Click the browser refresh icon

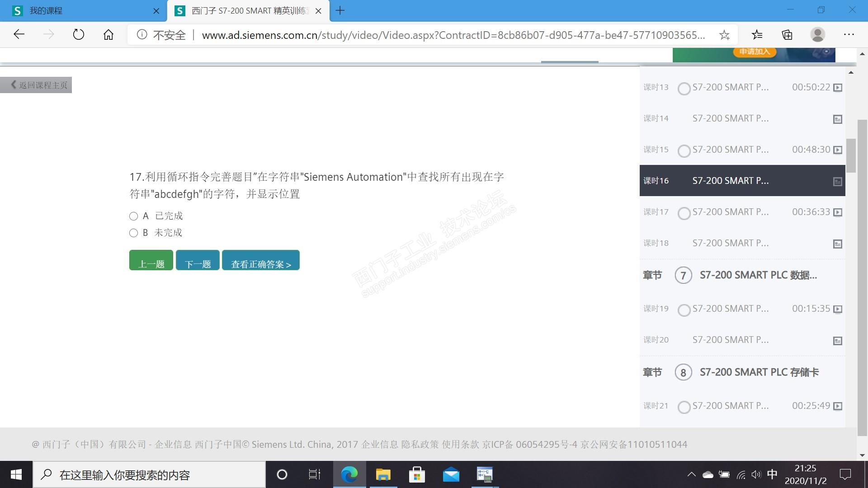(x=78, y=35)
